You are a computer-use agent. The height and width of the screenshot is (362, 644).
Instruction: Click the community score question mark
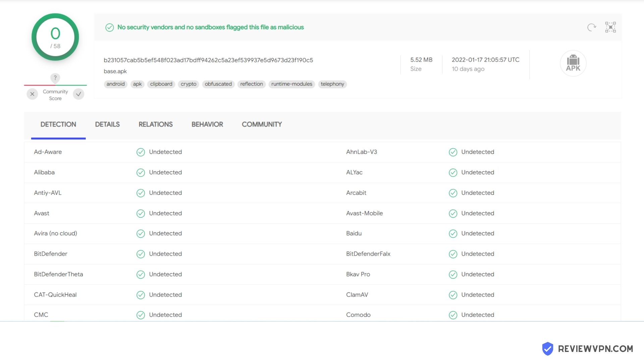point(55,78)
